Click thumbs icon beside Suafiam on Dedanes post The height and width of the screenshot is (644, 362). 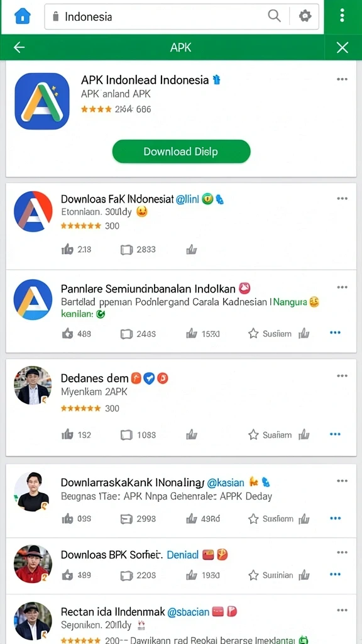(304, 435)
